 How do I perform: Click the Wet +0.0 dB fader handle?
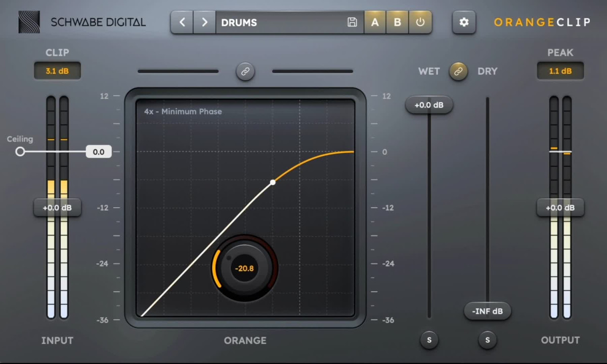coord(429,105)
